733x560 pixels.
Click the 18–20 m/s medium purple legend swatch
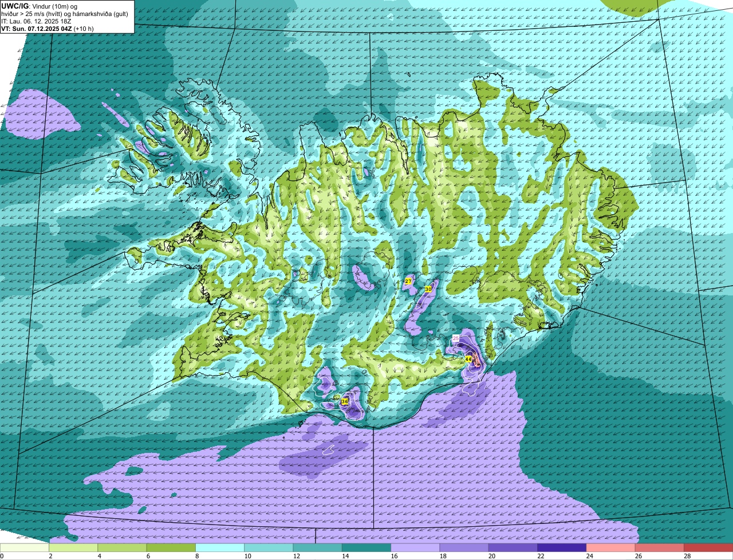(x=464, y=547)
